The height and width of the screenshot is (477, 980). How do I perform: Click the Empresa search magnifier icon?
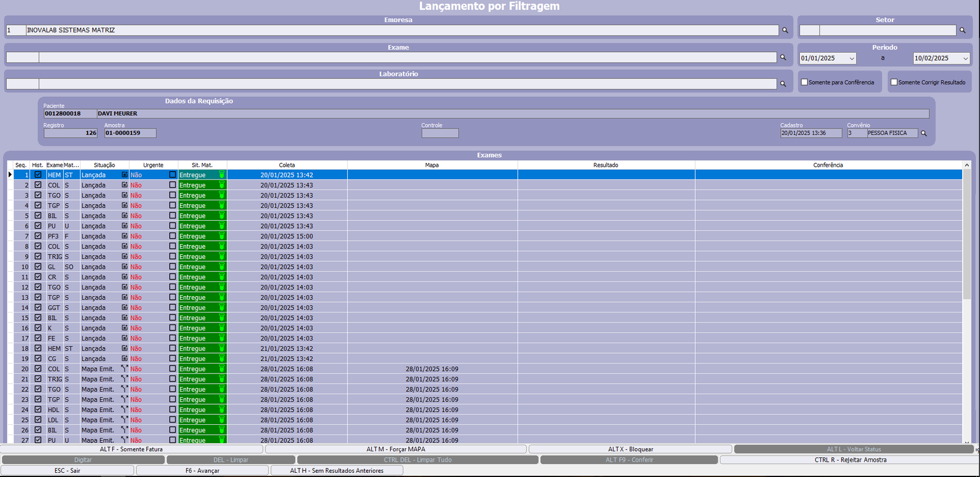(785, 30)
